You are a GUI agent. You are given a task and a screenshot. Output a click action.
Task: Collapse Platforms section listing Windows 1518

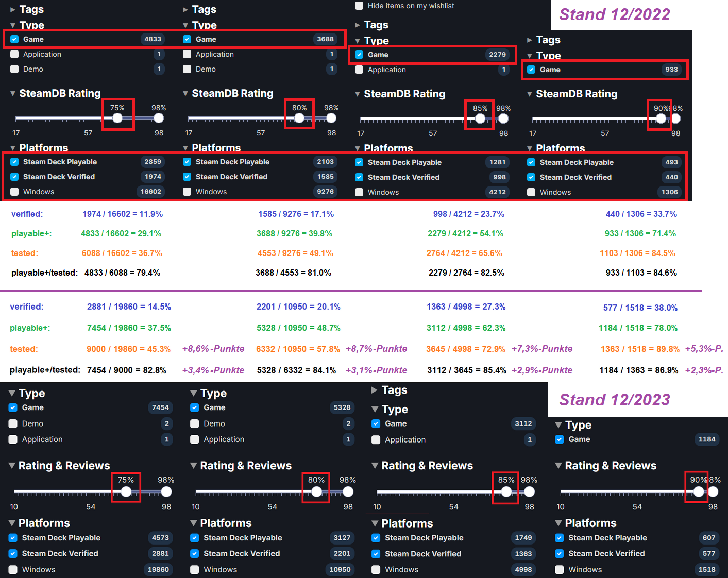(x=585, y=523)
